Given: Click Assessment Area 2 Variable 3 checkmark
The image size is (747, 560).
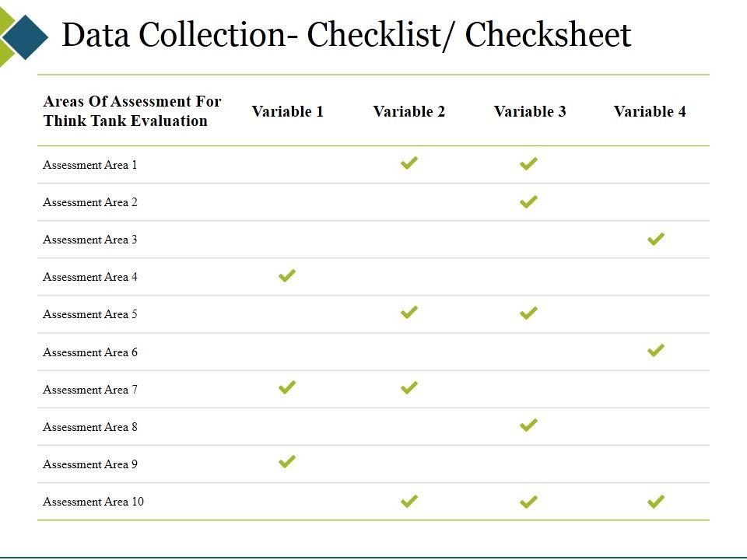Looking at the screenshot, I should pos(528,202).
